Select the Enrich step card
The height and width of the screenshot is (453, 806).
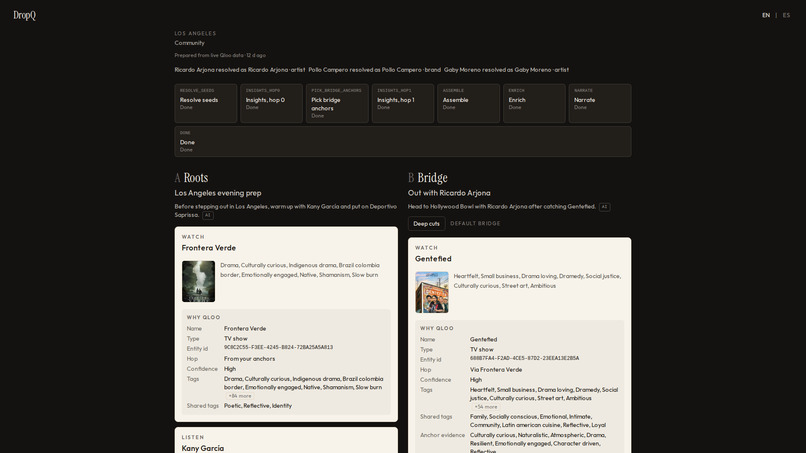point(534,103)
